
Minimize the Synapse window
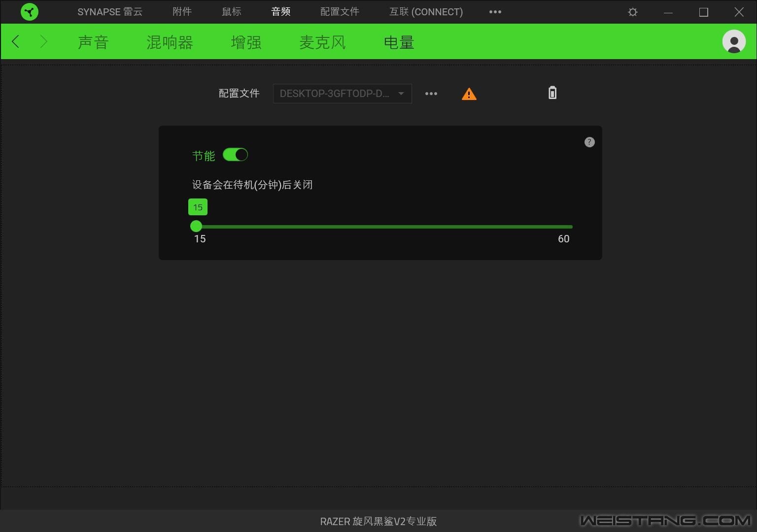[x=668, y=12]
